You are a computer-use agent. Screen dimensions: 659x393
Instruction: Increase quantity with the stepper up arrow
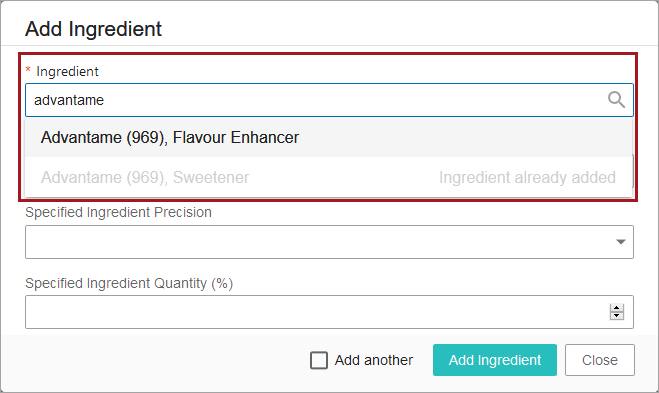pyautogui.click(x=617, y=308)
